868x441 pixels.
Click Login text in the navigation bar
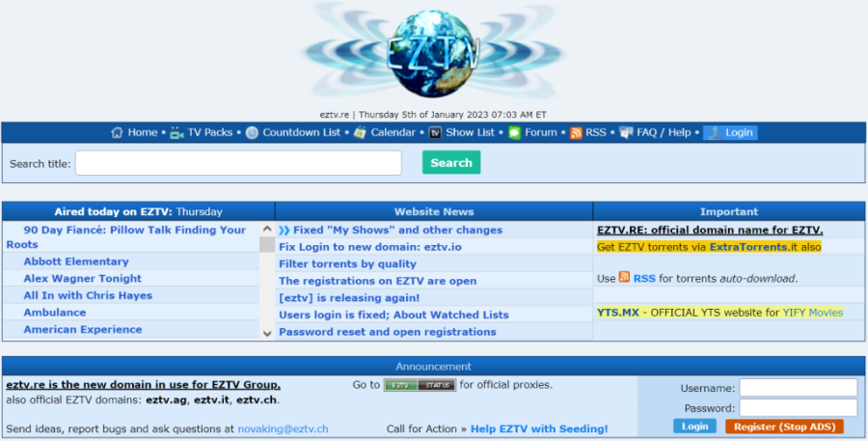tap(739, 132)
